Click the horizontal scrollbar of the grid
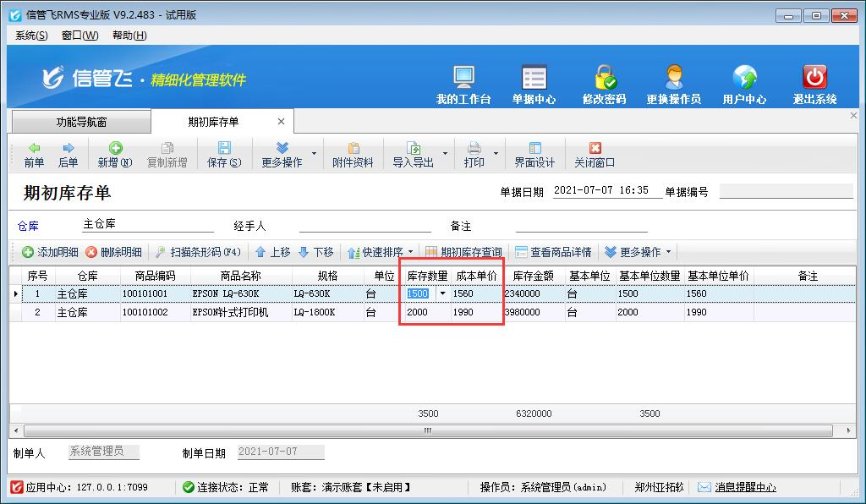This screenshot has width=866, height=504. point(427,430)
